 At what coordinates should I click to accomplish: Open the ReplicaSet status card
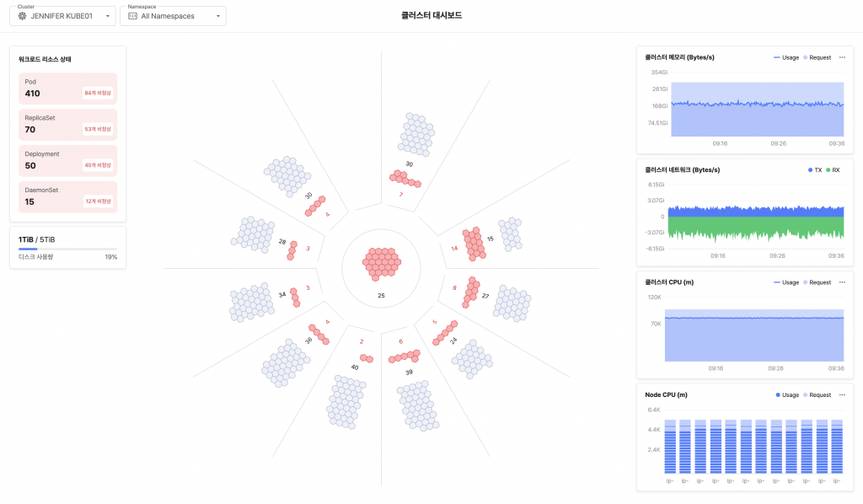tap(67, 125)
